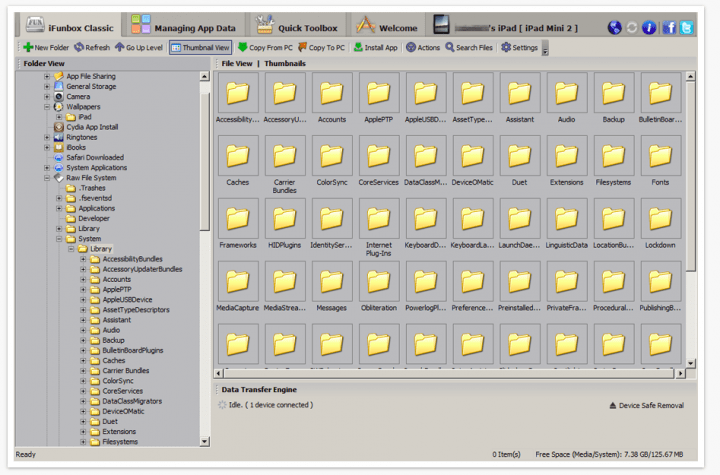Open the Twitter link icon

point(686,28)
